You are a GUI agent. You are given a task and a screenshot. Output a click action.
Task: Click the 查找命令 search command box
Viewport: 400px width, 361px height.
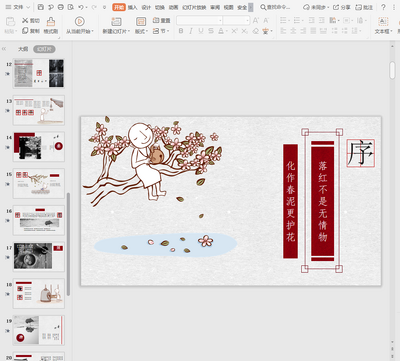[275, 7]
